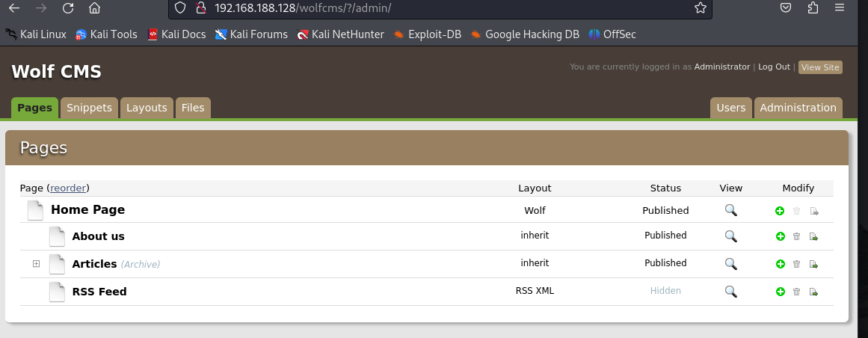
Task: Switch to the Layouts tab
Action: tap(147, 108)
